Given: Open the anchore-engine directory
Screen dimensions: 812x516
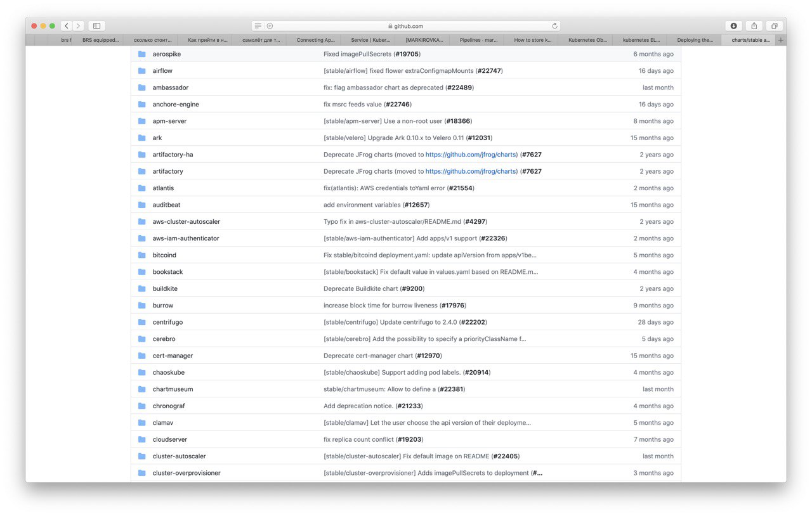Looking at the screenshot, I should click(176, 105).
